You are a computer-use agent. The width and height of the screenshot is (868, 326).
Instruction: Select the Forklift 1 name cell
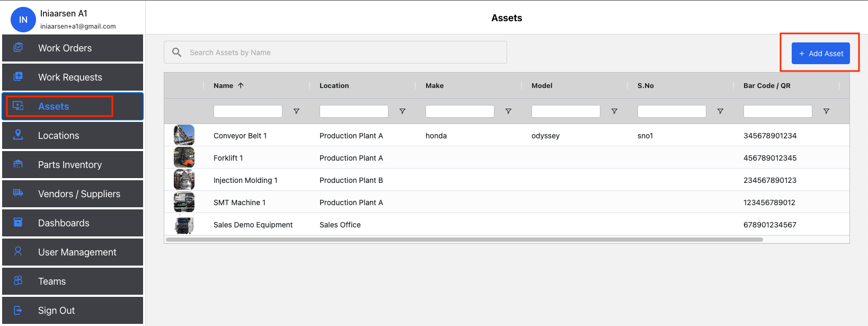(x=228, y=158)
